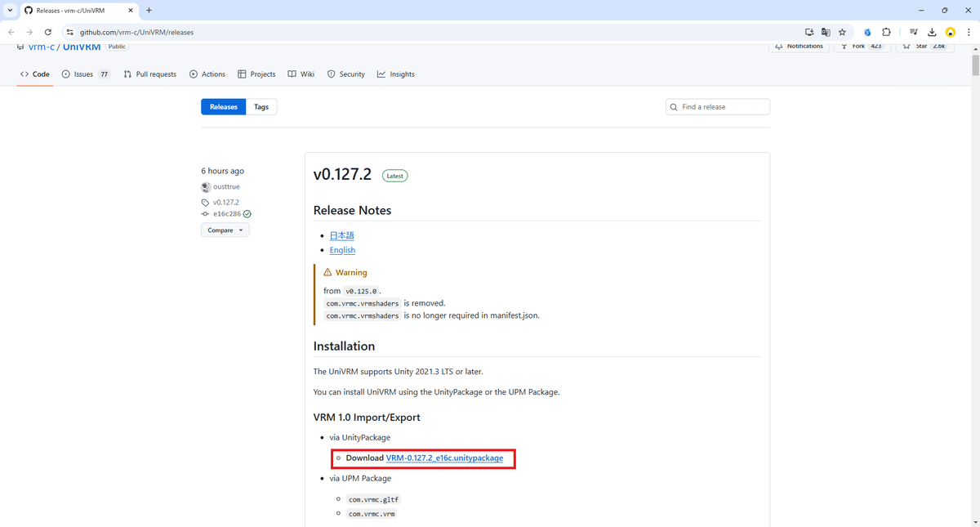This screenshot has height=527, width=980.
Task: Open the Insights tab
Action: pos(396,74)
